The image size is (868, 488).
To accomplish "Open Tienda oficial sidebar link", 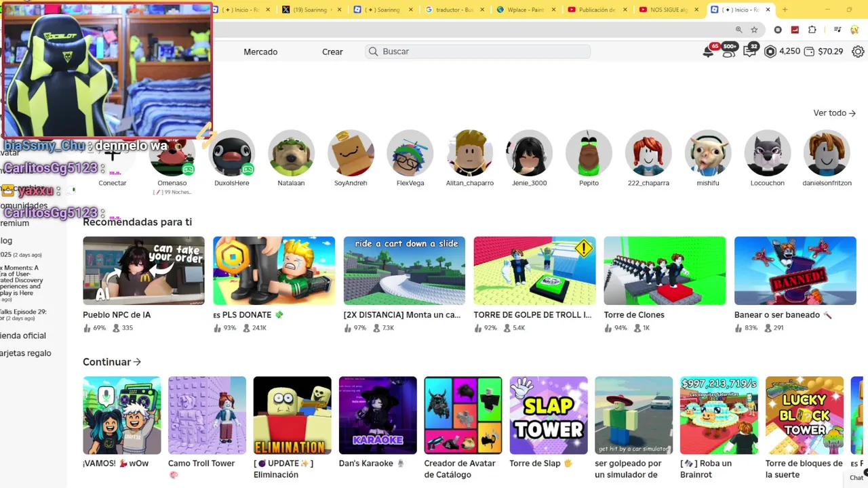I will (x=23, y=335).
